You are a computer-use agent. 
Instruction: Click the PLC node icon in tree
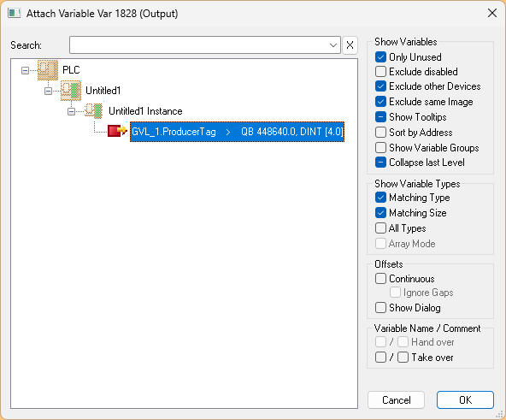tap(48, 70)
